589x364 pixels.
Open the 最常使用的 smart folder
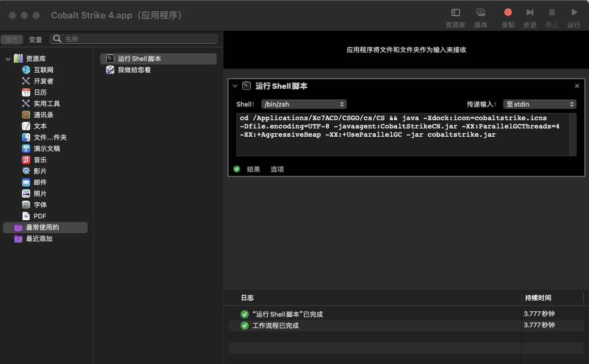(46, 227)
